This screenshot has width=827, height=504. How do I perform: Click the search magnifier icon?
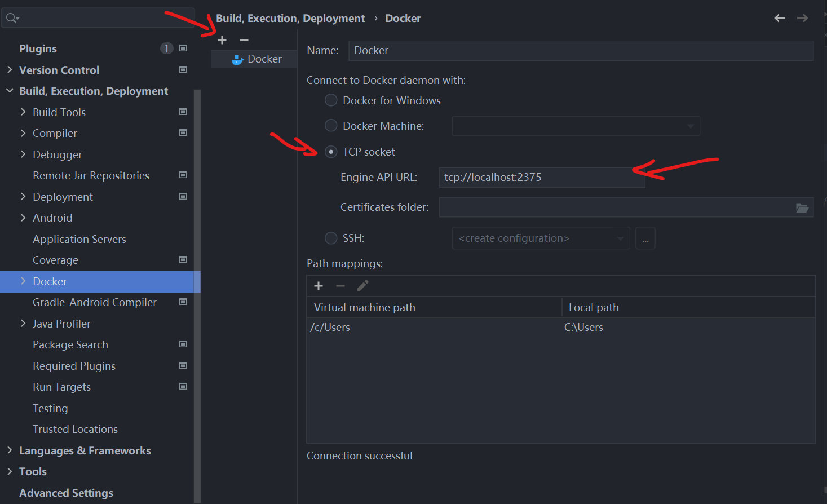[12, 18]
